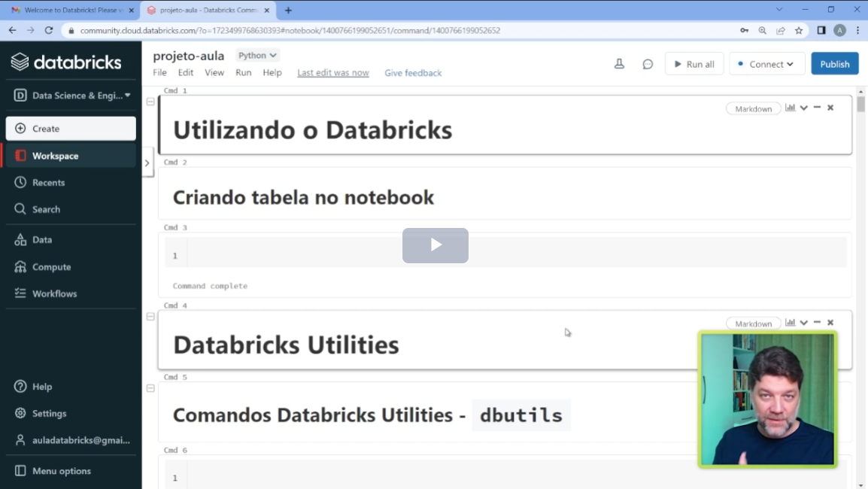The height and width of the screenshot is (489, 868).
Task: Open the Cmd 4 cell actions chevron
Action: 804,323
